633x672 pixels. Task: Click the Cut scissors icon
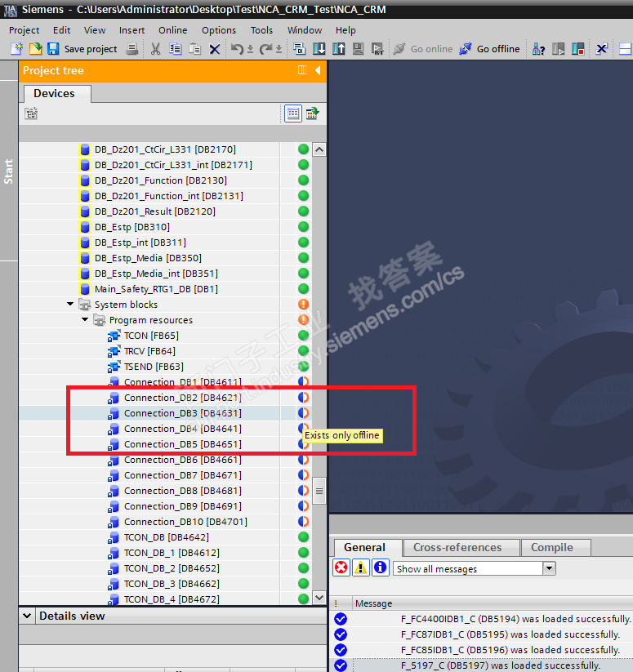point(155,49)
